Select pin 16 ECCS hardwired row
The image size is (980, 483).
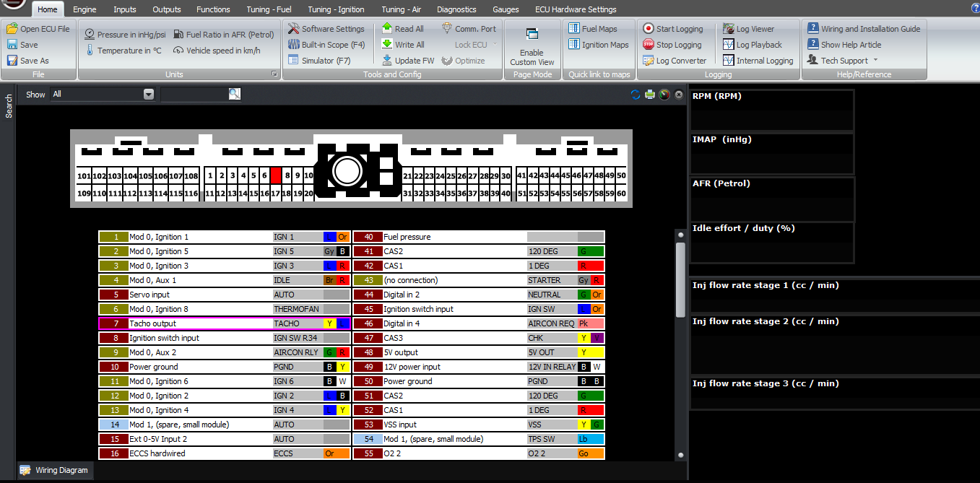pos(225,453)
